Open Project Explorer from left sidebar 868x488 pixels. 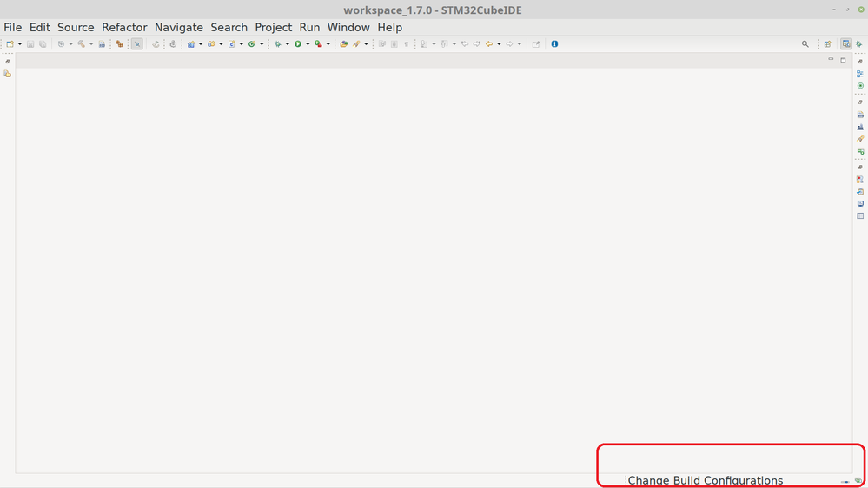[7, 74]
